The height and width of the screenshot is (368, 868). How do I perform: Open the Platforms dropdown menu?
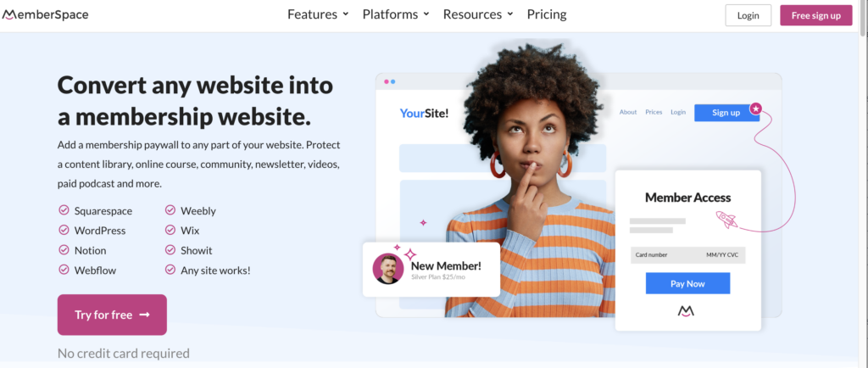pyautogui.click(x=396, y=14)
